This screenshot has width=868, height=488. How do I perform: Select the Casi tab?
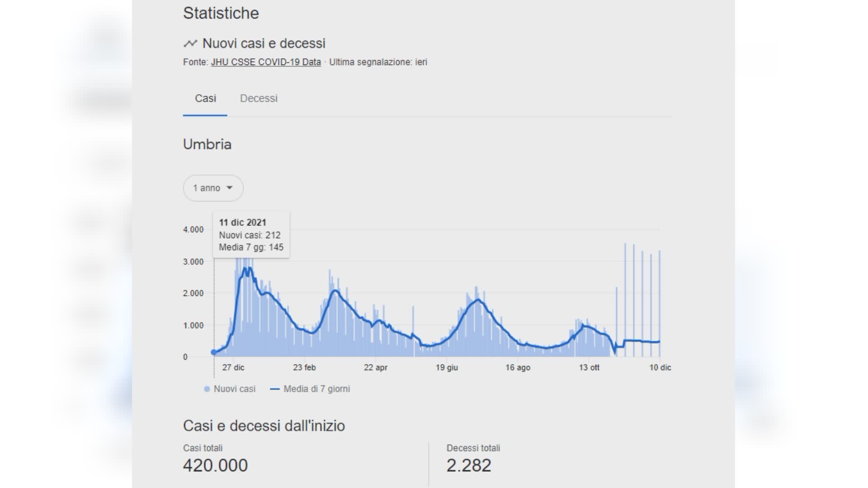(205, 99)
